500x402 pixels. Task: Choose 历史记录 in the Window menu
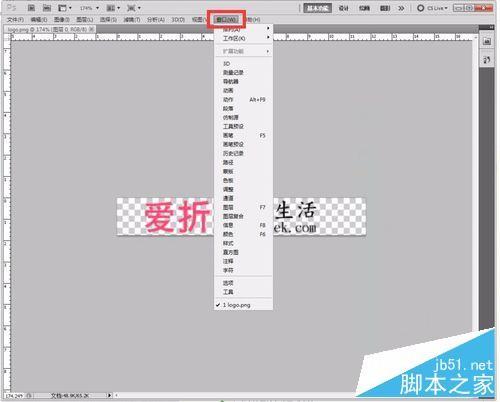[x=243, y=153]
